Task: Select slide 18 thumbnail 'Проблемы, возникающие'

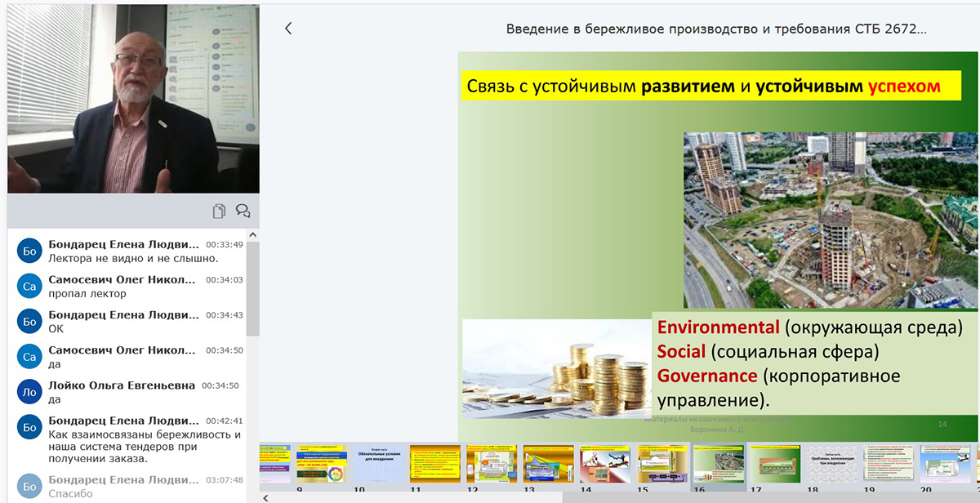Action: (832, 464)
